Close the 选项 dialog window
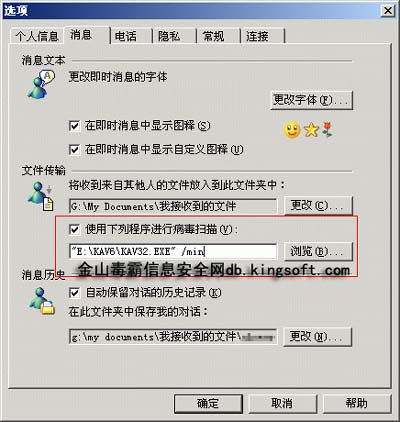This screenshot has width=400, height=422. [x=388, y=11]
